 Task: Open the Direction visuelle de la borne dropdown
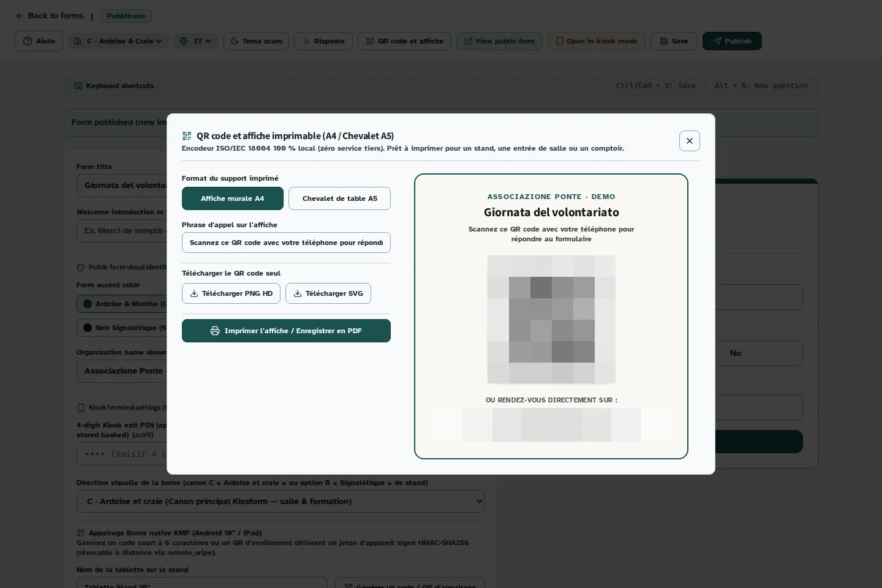(x=281, y=501)
